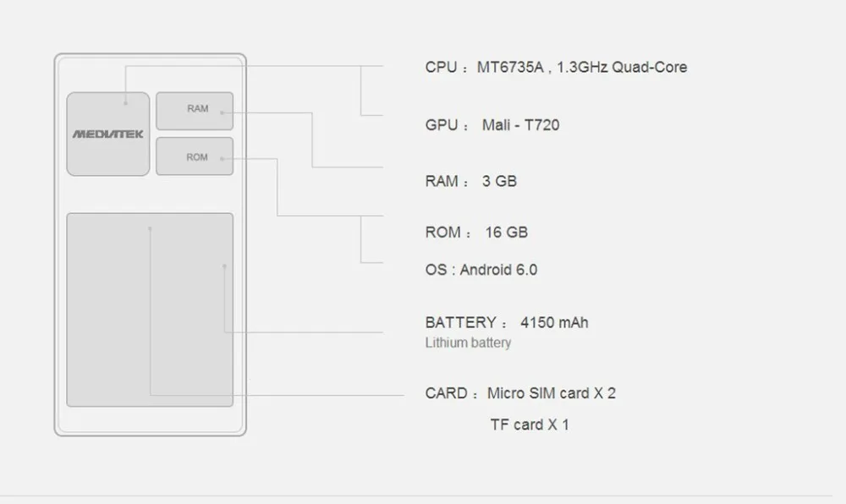Screen dimensions: 846x504
Task: Click the MEDIATEK chip block
Action: (108, 134)
